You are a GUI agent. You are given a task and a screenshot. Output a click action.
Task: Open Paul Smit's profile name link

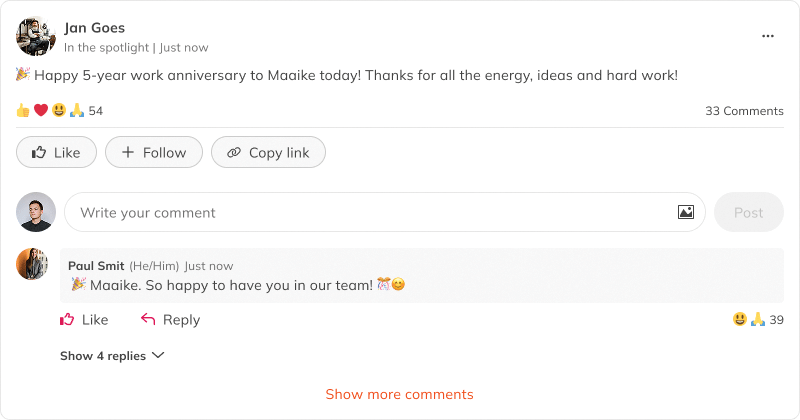96,266
